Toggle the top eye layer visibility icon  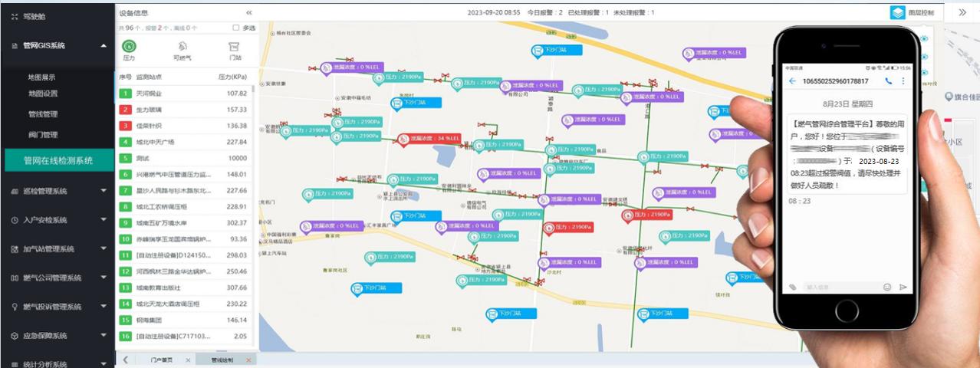(x=924, y=39)
